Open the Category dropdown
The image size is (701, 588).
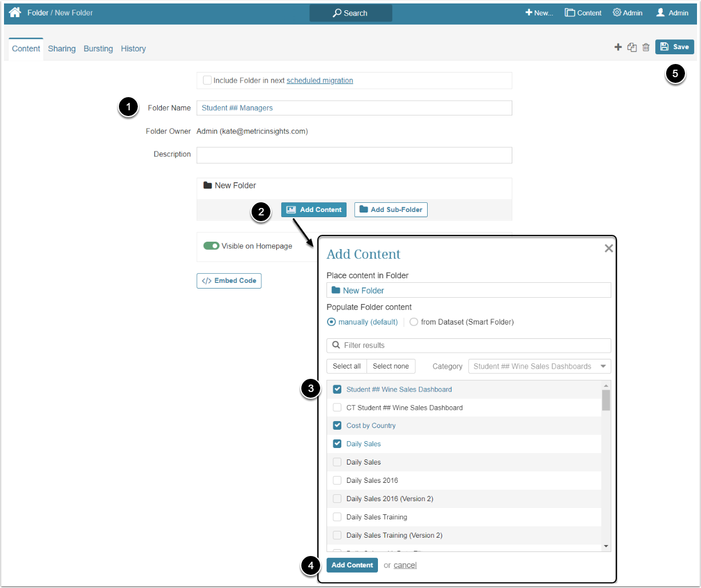539,366
